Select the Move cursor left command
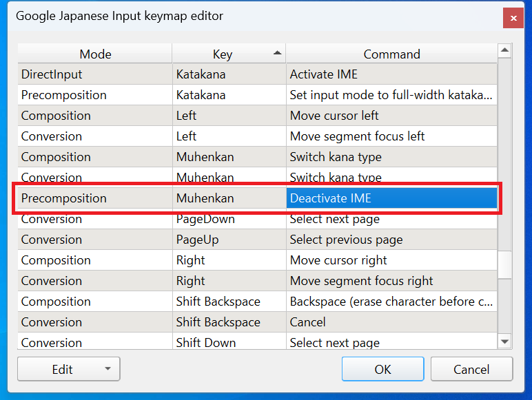This screenshot has width=532, height=400. [391, 115]
